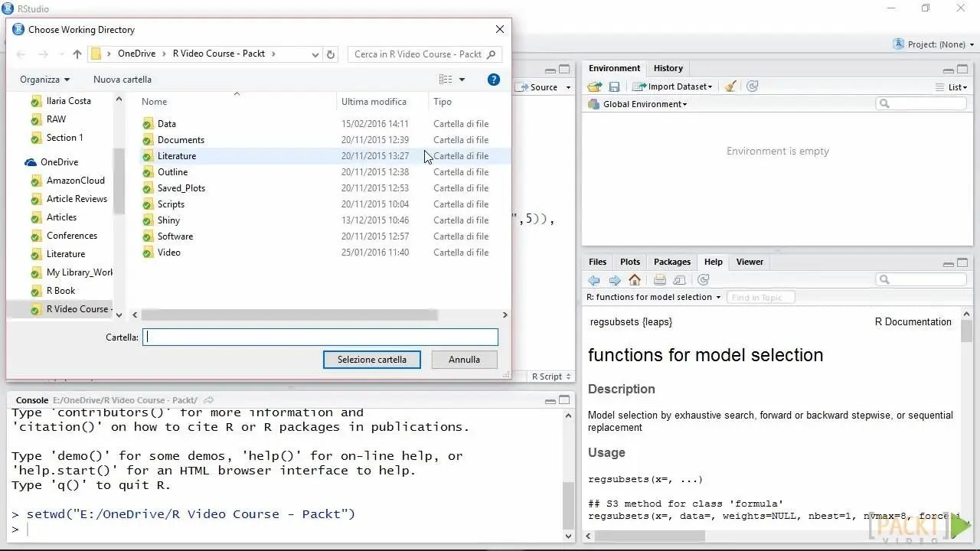Select the Saved_Plots folder

181,188
